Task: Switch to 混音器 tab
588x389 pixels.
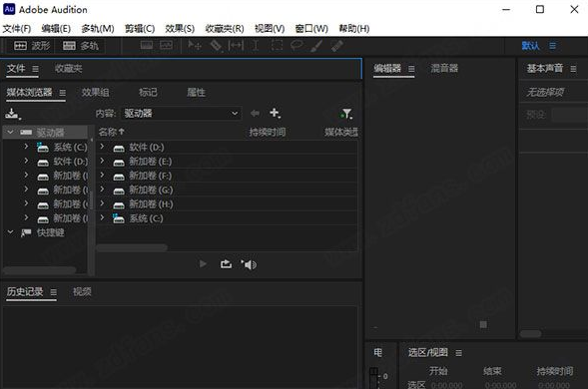Action: [444, 68]
